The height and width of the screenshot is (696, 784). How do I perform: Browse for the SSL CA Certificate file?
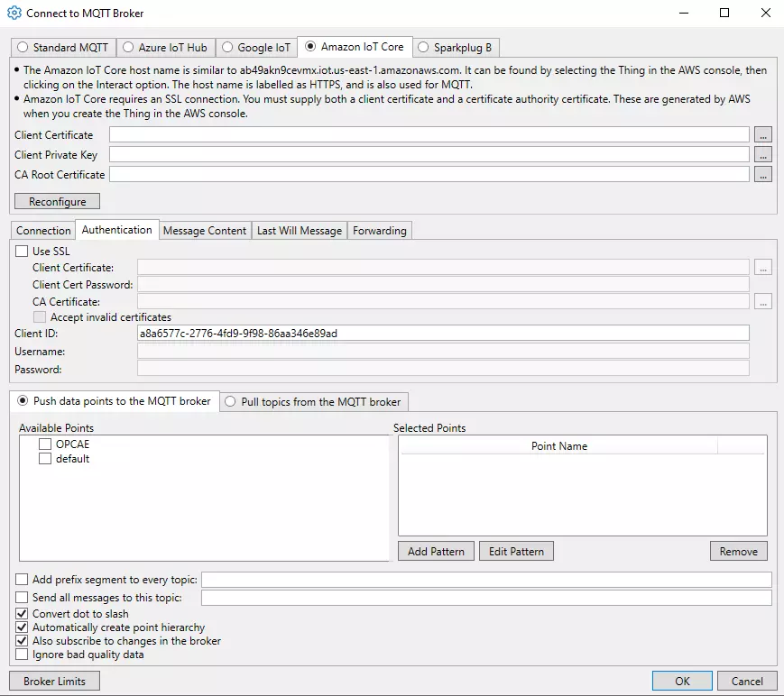pyautogui.click(x=762, y=302)
